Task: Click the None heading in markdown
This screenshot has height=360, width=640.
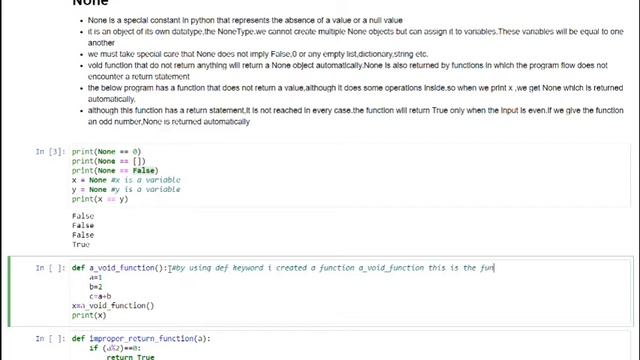Action: [90, 3]
